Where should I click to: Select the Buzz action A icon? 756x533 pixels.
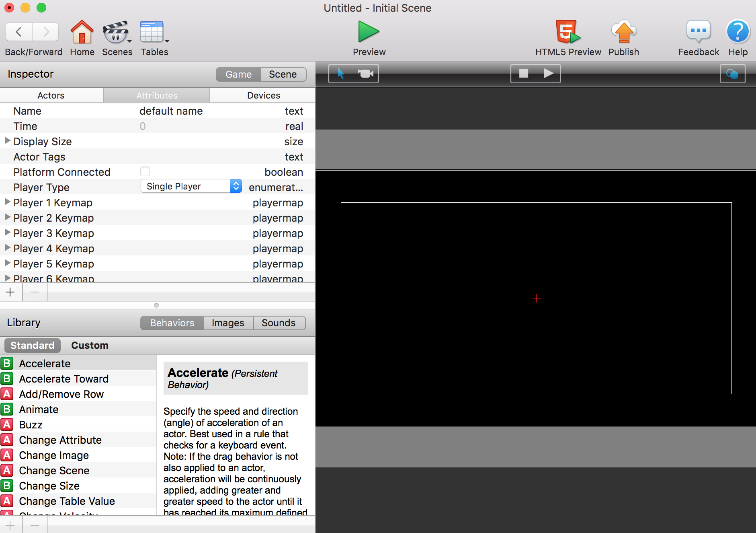tap(7, 424)
